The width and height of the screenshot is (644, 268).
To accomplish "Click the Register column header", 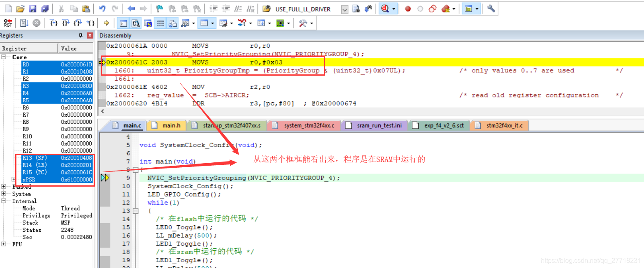I will [x=29, y=48].
